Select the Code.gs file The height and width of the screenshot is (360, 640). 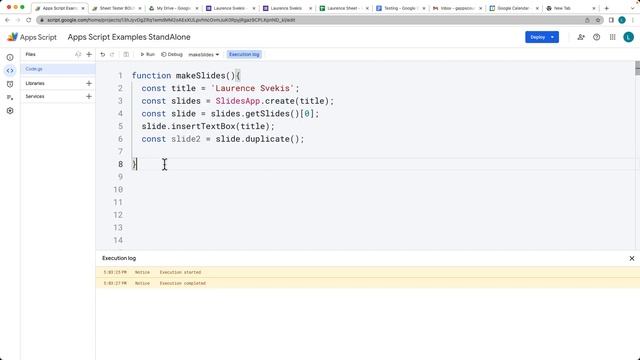pos(58,69)
